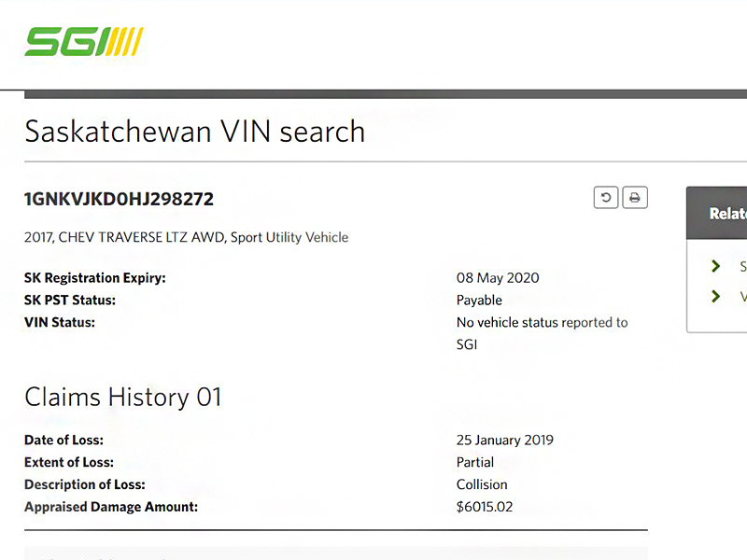Click the SK Registration Expiry label
Image resolution: width=747 pixels, height=560 pixels.
coord(95,277)
